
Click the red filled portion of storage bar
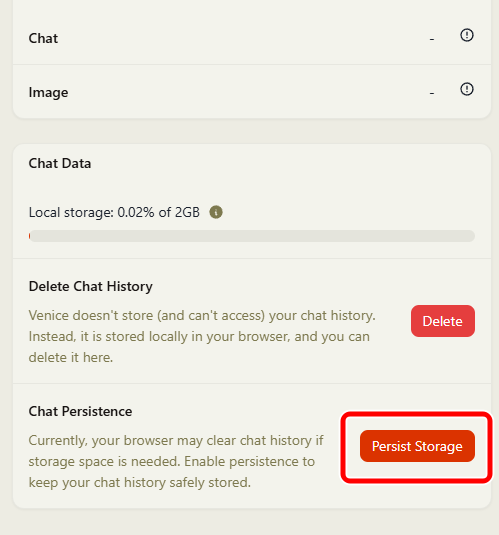click(30, 236)
